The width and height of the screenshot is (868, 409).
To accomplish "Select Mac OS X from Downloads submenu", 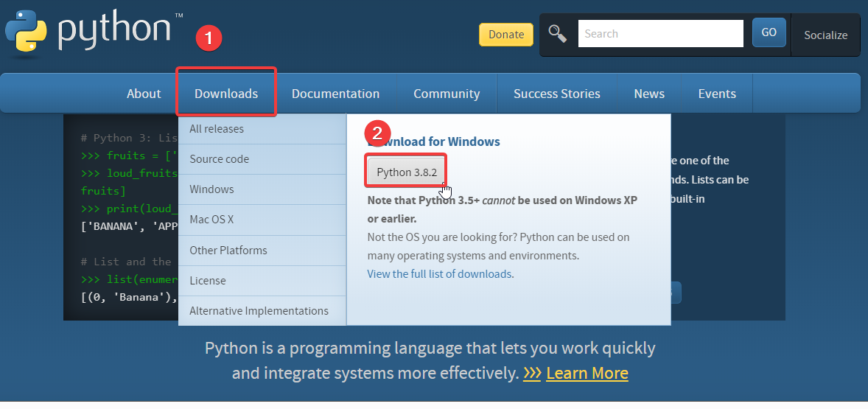I will click(262, 220).
